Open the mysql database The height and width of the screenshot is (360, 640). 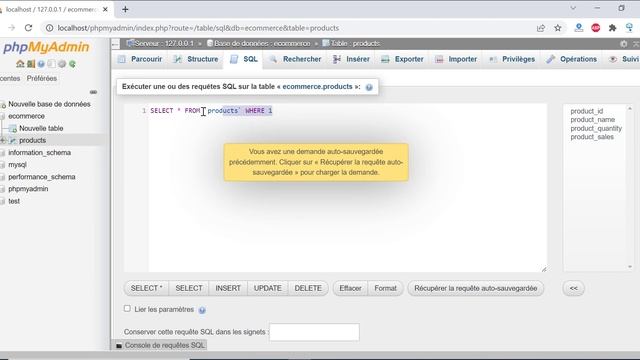17,164
